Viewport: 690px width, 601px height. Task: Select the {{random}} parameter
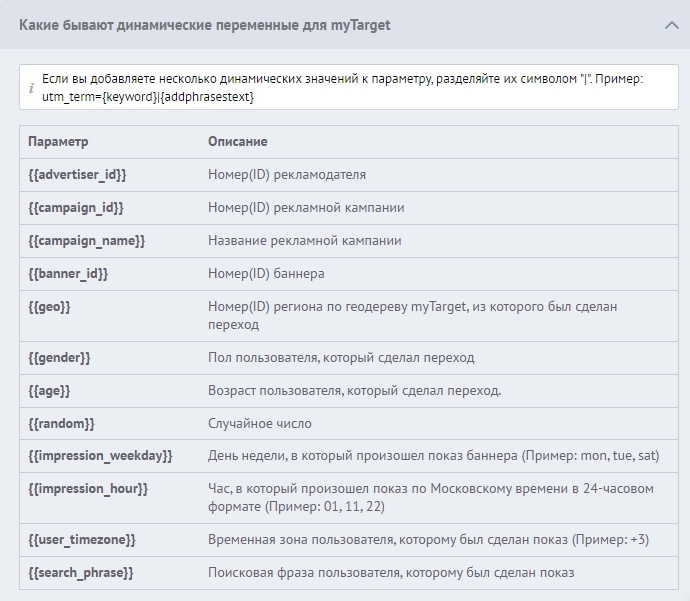point(61,424)
